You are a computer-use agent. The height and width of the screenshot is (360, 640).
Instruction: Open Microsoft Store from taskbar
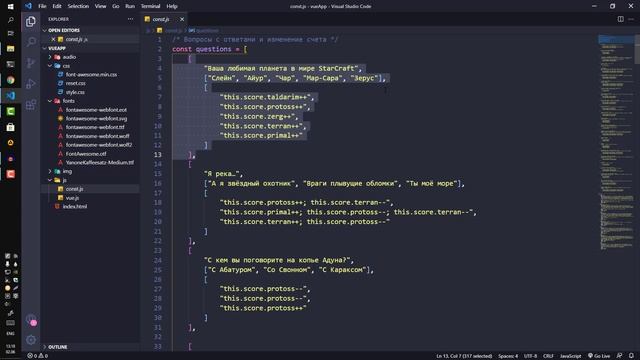coord(11,127)
